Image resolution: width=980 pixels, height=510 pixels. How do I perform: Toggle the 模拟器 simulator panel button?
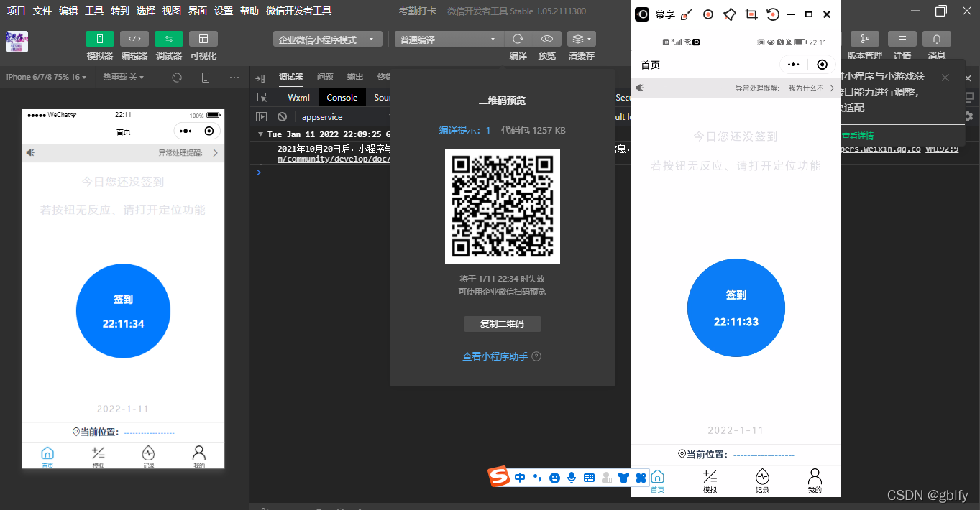click(x=100, y=39)
